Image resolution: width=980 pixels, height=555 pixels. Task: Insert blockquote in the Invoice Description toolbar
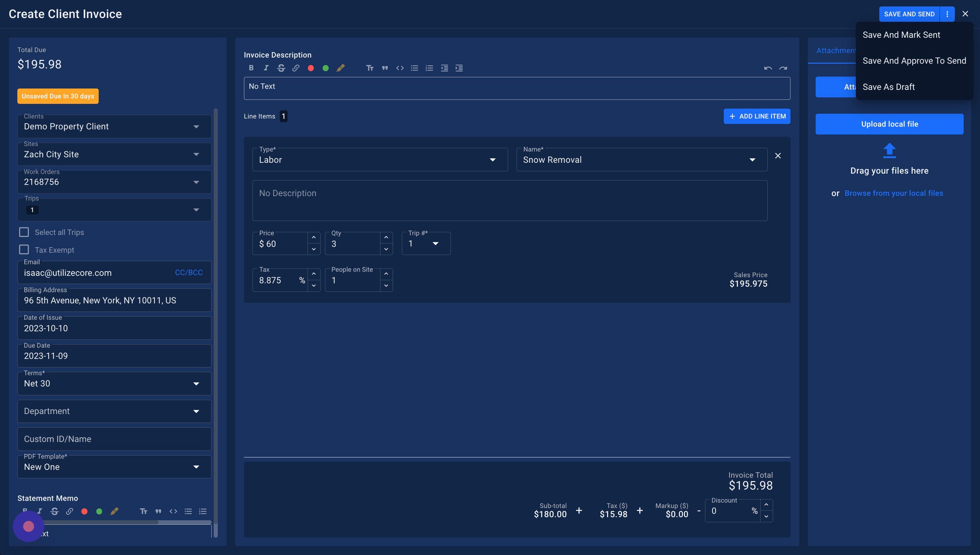pyautogui.click(x=385, y=68)
